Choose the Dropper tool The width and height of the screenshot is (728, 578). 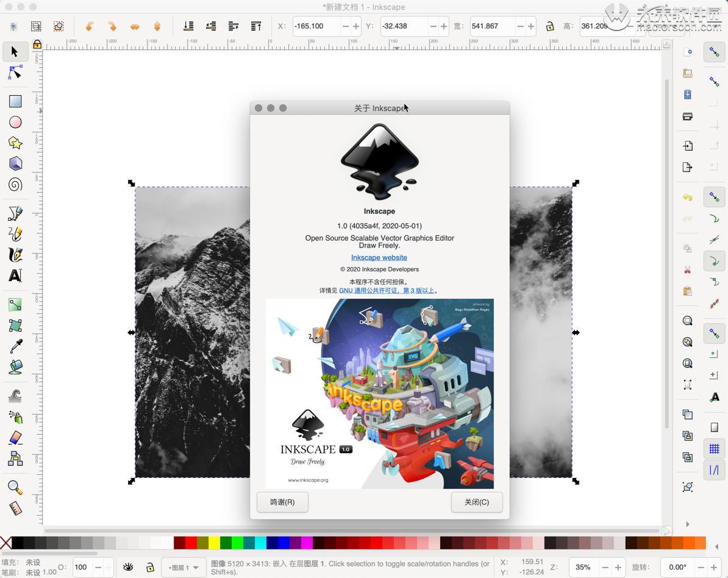[15, 346]
